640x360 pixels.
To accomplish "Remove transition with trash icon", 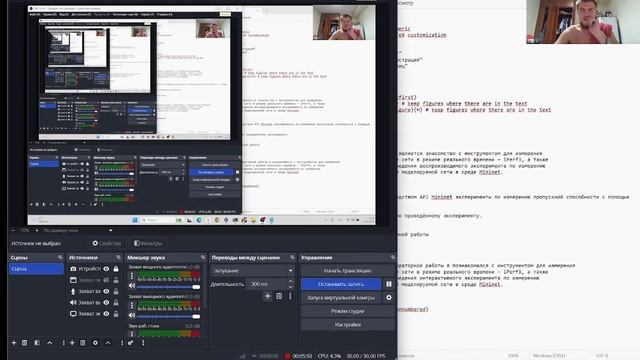I will [x=279, y=296].
